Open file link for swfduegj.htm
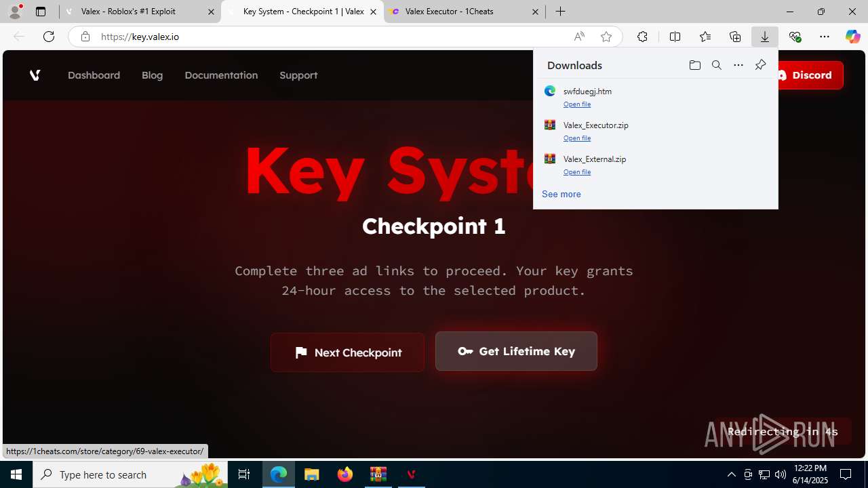868x488 pixels. 577,104
